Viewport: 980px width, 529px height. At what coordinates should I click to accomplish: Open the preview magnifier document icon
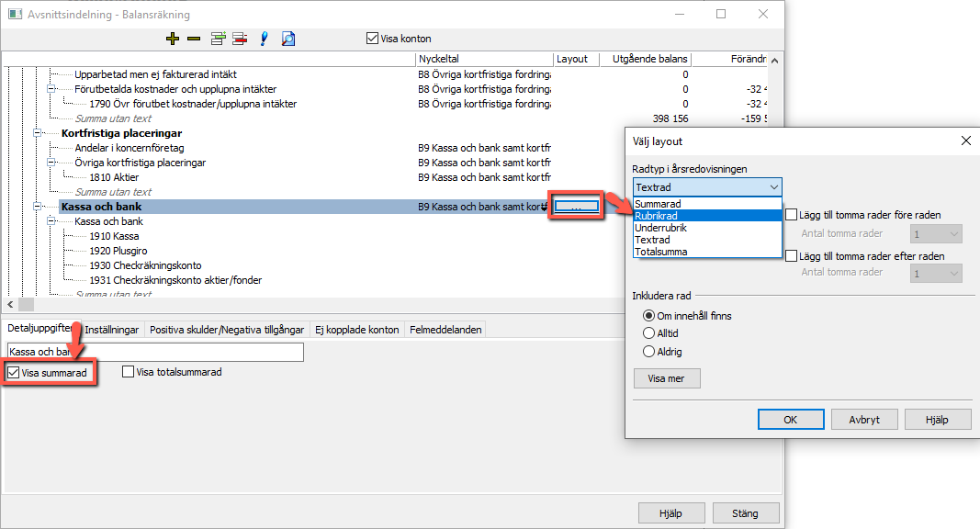(288, 39)
